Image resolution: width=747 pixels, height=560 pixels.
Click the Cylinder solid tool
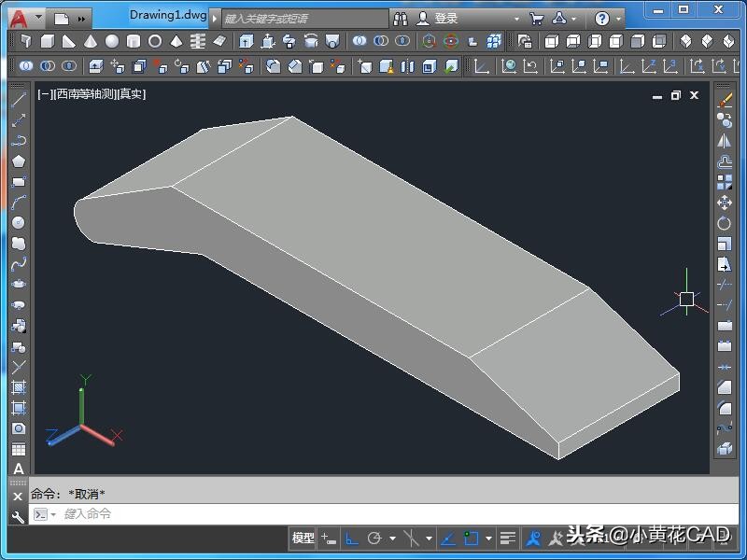click(134, 42)
